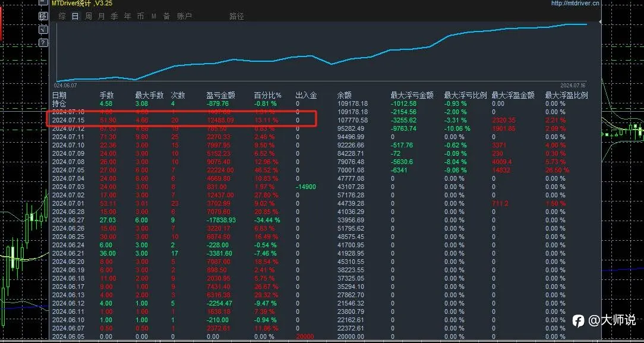Viewport: 644px width, 343px height.
Task: Click the 余额 column header
Action: point(344,95)
